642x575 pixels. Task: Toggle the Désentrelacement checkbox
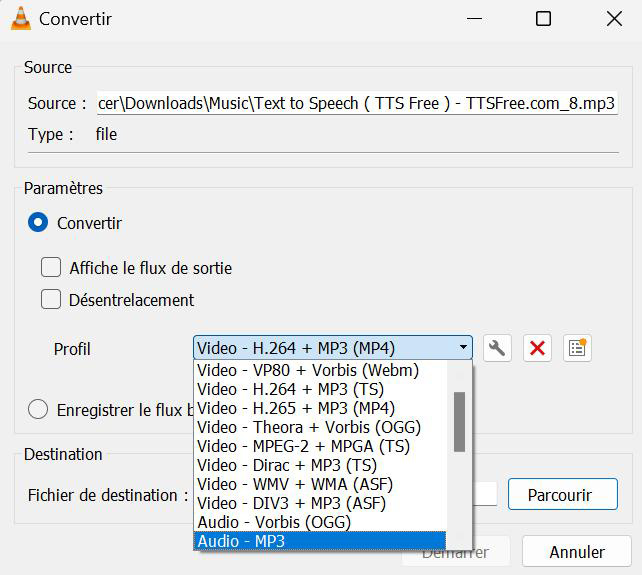tap(51, 300)
